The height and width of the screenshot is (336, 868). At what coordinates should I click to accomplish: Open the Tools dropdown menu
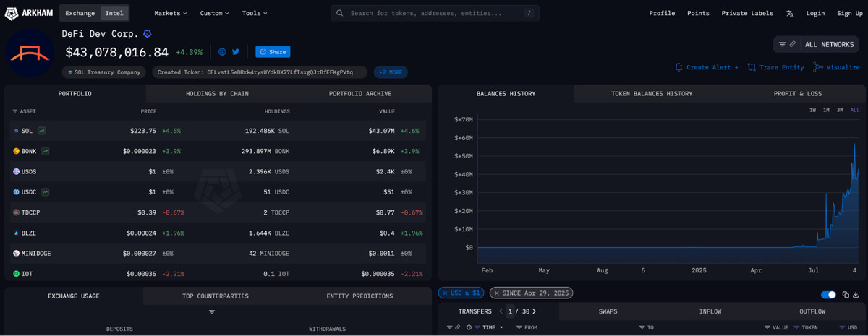coord(255,13)
